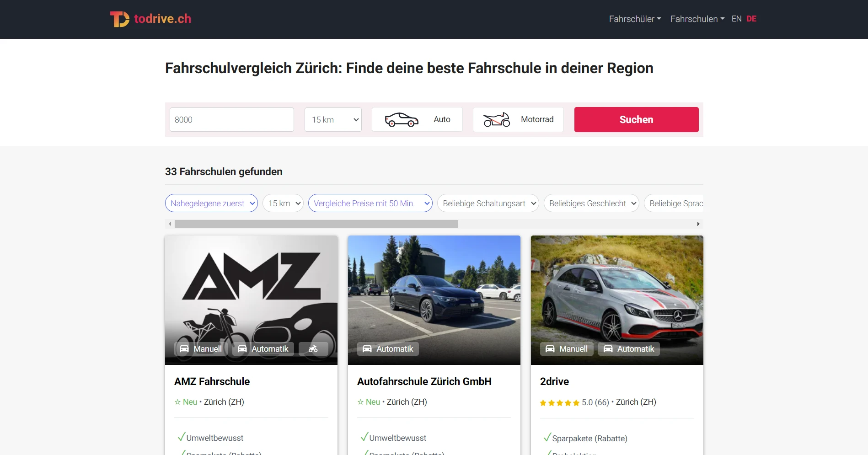Click the Suchen button
The height and width of the screenshot is (455, 868).
click(x=637, y=119)
